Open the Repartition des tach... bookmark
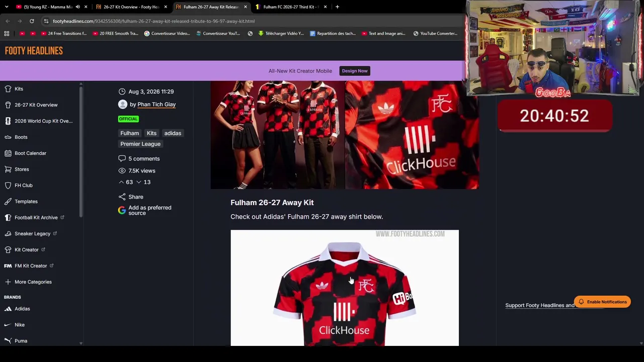This screenshot has height=362, width=644. tap(333, 34)
